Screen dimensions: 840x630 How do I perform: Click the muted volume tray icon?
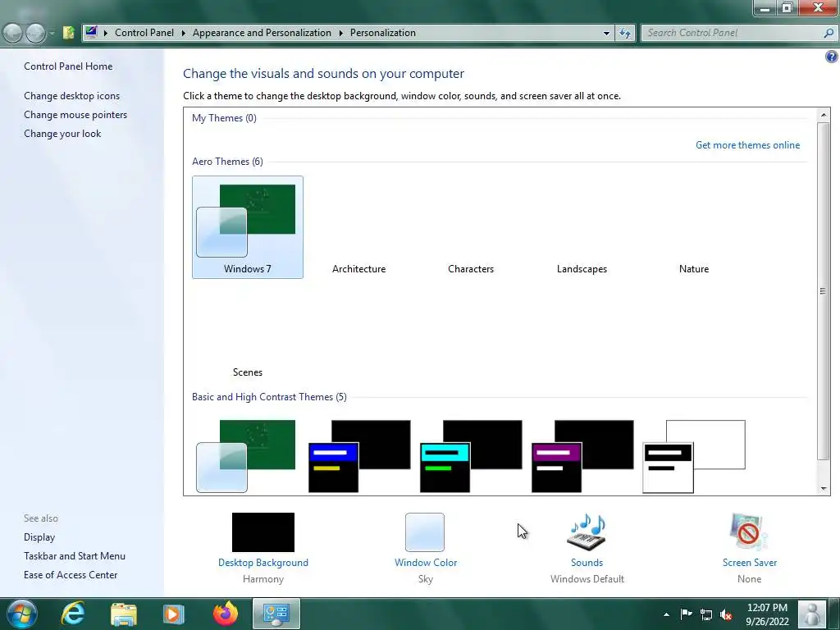coord(726,615)
